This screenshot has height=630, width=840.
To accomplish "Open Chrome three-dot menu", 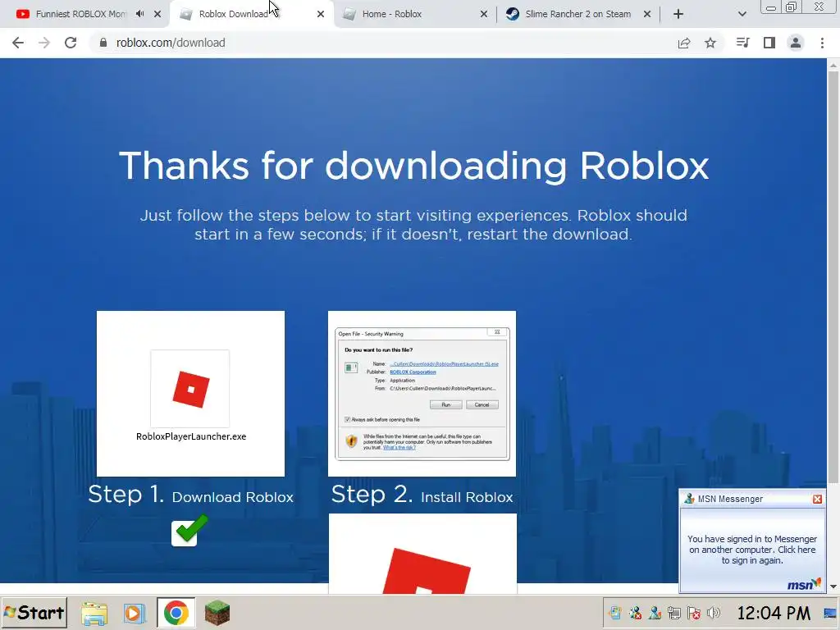I will (822, 43).
